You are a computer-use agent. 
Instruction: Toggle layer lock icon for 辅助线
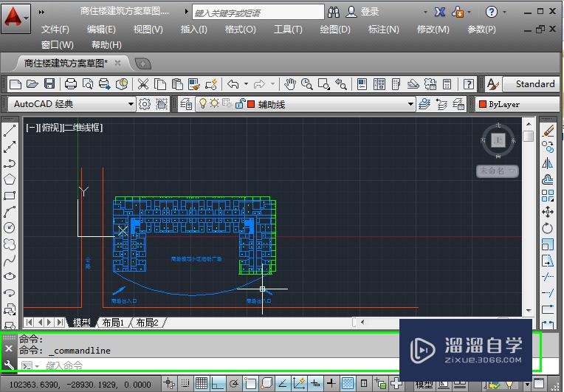[x=240, y=104]
